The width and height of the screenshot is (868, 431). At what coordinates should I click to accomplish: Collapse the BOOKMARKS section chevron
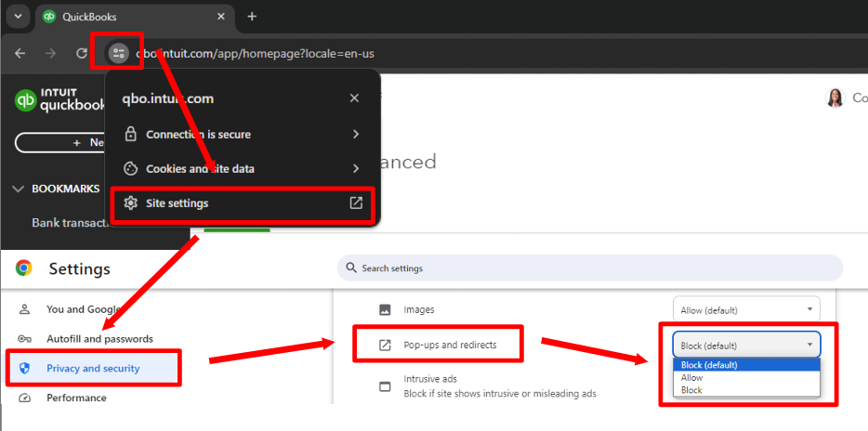point(18,189)
